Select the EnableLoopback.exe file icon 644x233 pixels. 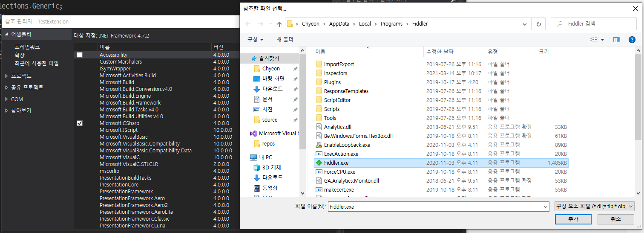(319, 145)
